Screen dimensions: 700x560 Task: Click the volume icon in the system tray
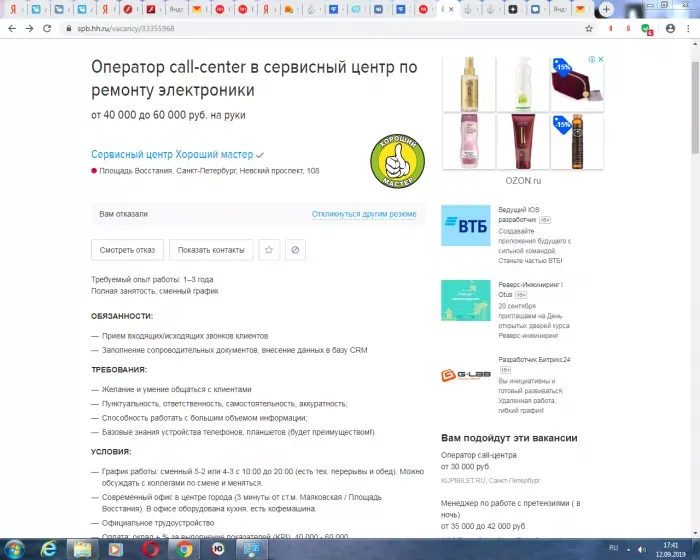click(x=642, y=549)
